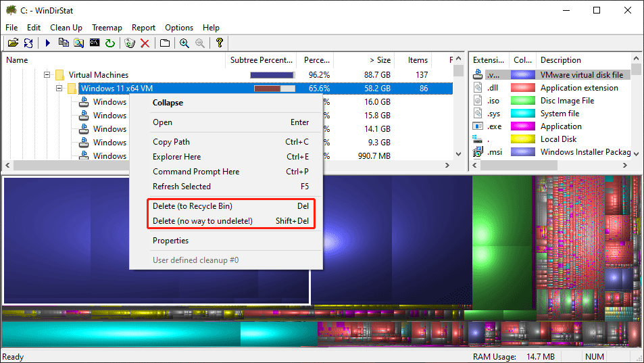Click the Open folder toolbar icon

[x=13, y=43]
